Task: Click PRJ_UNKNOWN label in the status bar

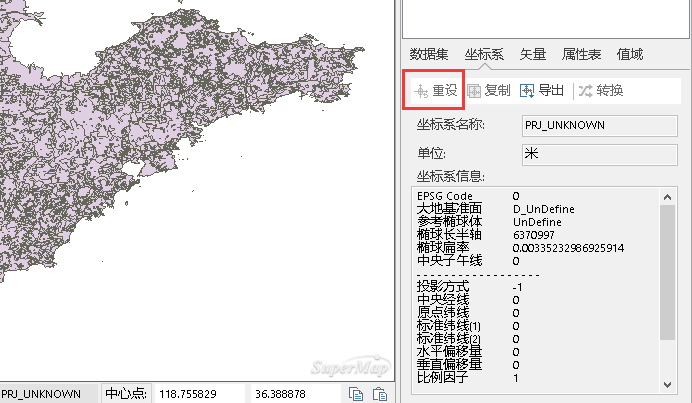Action: coord(42,394)
